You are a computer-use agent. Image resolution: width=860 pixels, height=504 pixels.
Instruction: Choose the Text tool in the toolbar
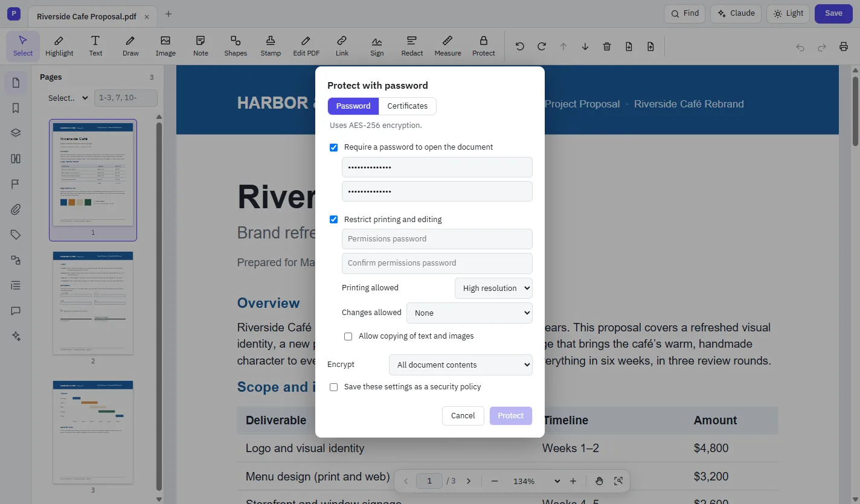[95, 46]
